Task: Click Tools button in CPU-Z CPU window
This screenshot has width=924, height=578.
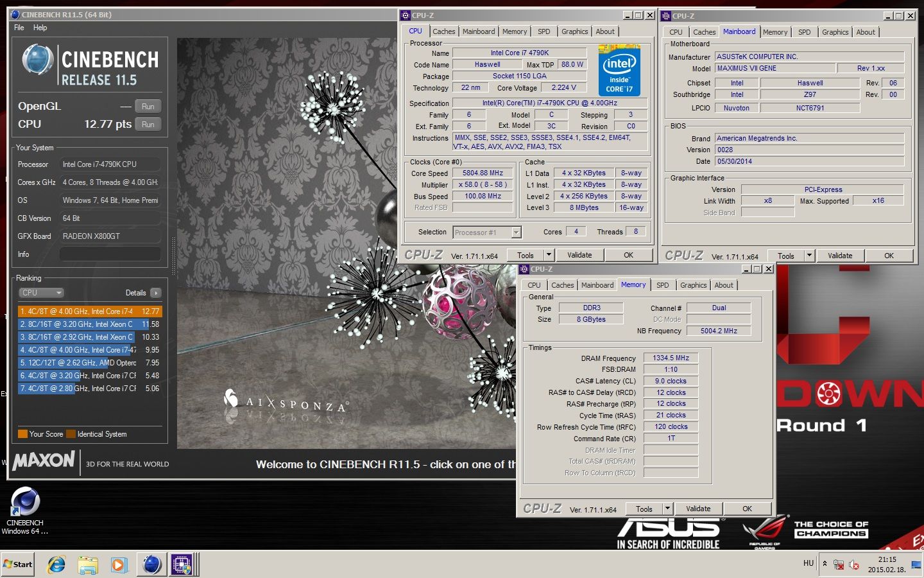Action: coord(525,255)
